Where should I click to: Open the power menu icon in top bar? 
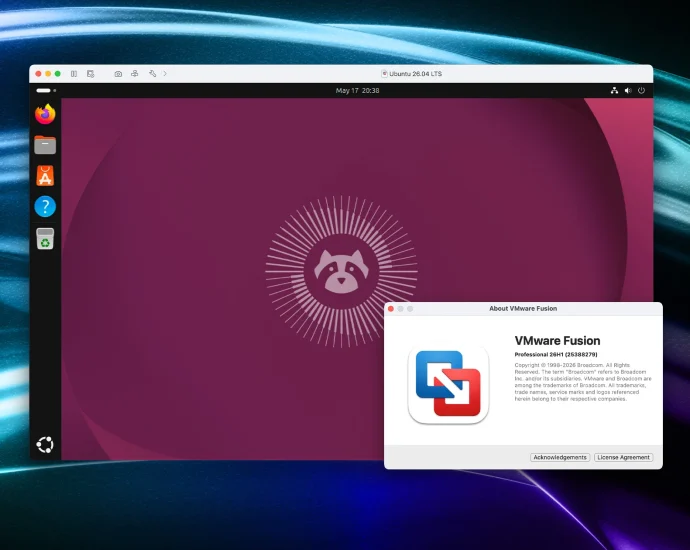(x=642, y=91)
